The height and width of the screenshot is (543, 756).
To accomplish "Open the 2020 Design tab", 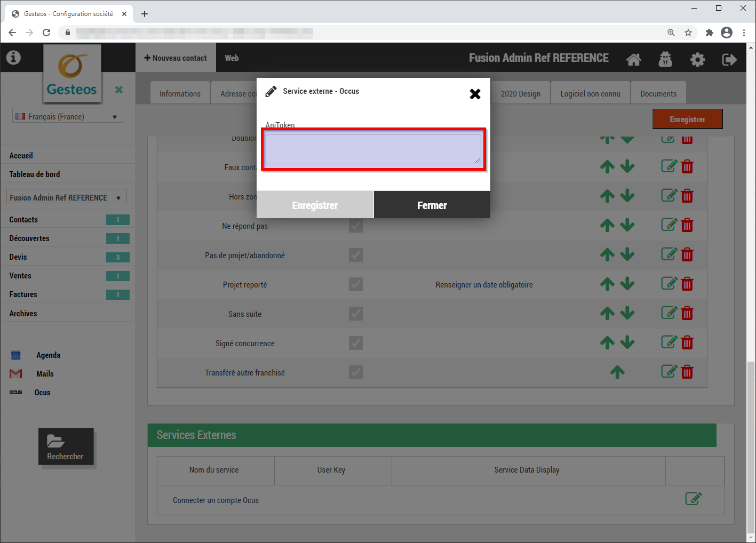I will 520,93.
